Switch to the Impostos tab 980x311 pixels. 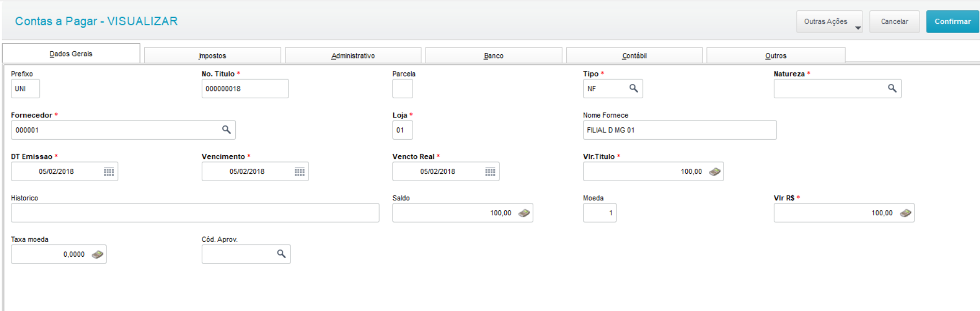tap(213, 55)
